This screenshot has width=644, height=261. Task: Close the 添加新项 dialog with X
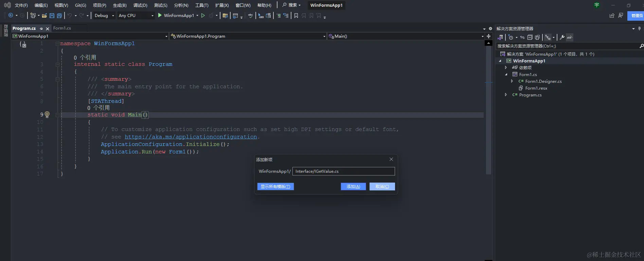(391, 159)
